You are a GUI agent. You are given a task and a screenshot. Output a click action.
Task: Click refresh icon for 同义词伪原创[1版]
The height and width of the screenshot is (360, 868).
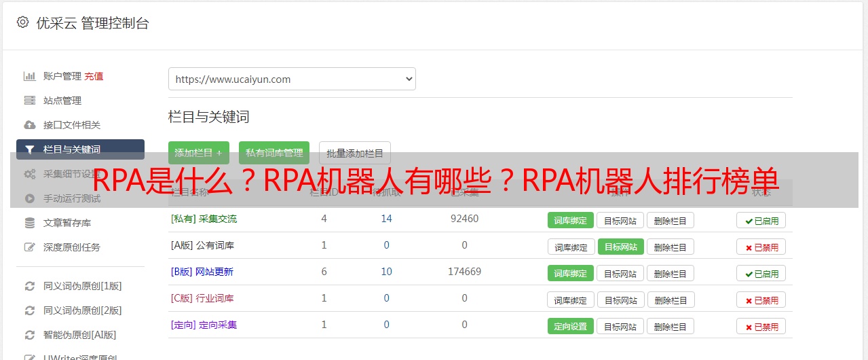29,286
